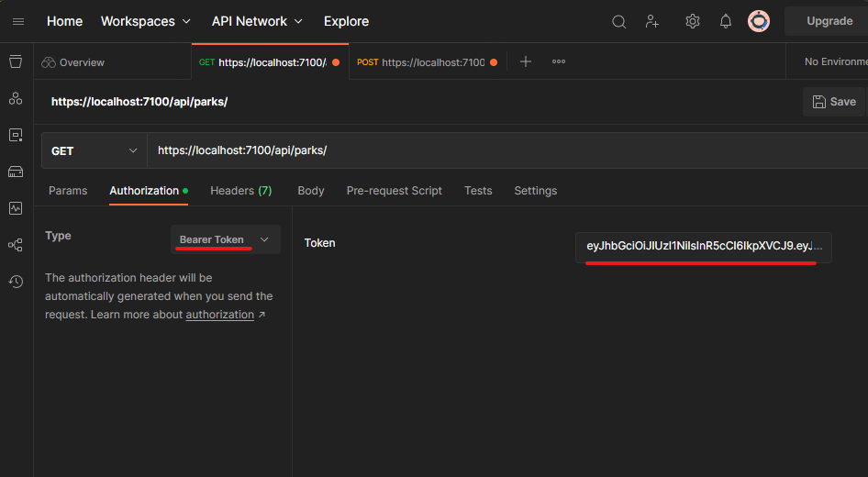
Task: Open the Body tab
Action: point(311,191)
